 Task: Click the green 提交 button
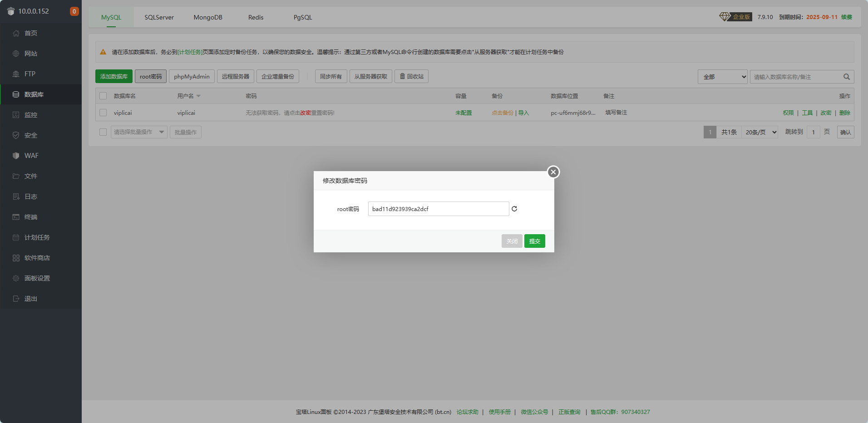click(534, 241)
